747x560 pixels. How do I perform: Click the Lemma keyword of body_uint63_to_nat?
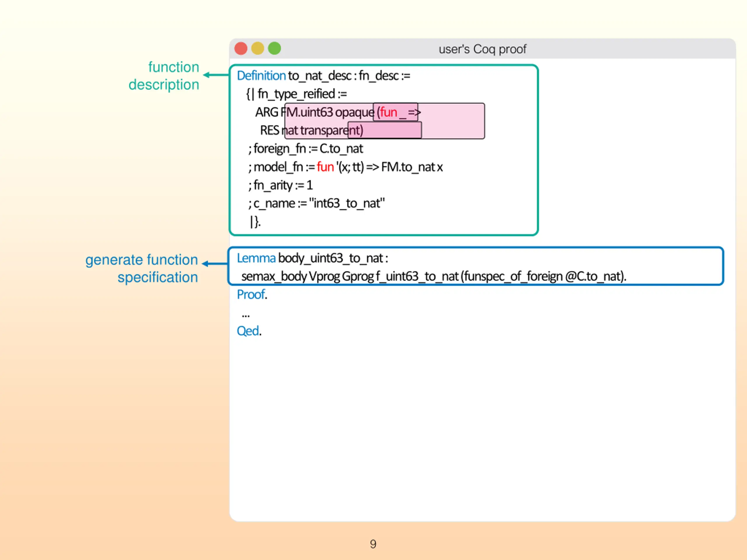click(x=256, y=258)
